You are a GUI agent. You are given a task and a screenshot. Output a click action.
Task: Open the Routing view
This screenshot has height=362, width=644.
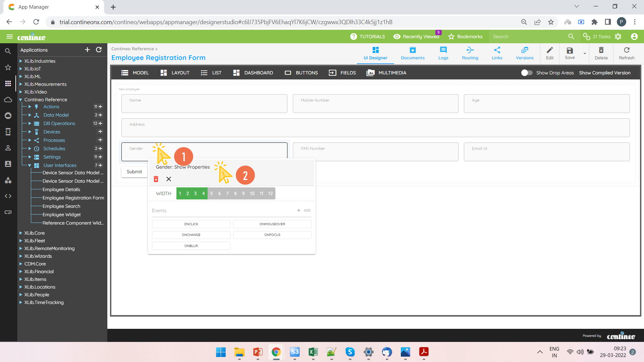click(x=470, y=53)
